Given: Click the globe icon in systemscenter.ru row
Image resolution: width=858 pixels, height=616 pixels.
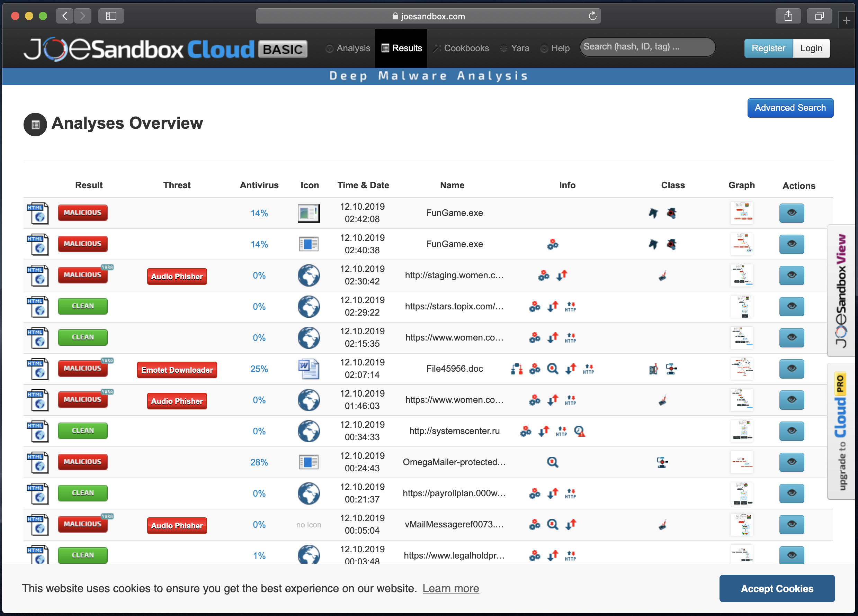Looking at the screenshot, I should [x=309, y=431].
